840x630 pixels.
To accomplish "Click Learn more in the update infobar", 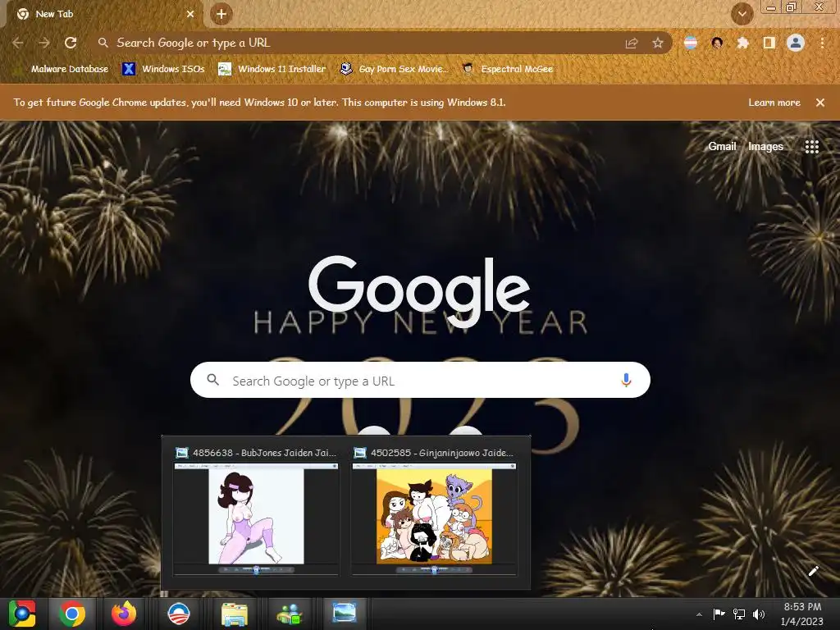I will pyautogui.click(x=774, y=103).
